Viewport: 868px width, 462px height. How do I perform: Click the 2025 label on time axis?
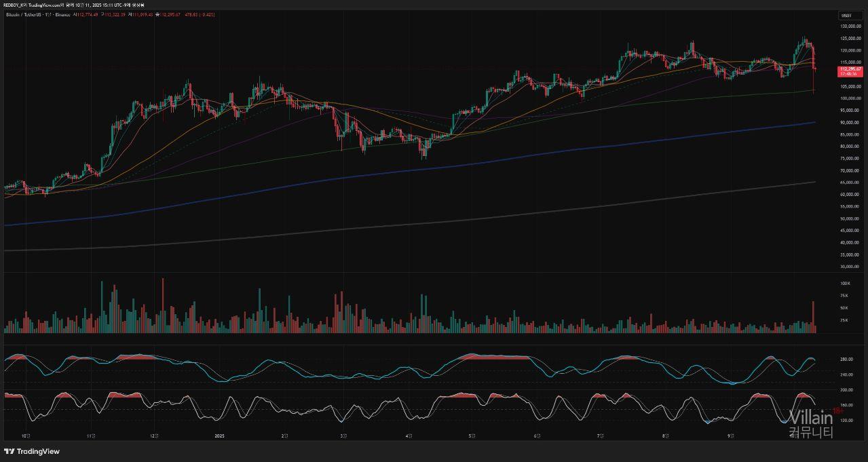point(219,436)
